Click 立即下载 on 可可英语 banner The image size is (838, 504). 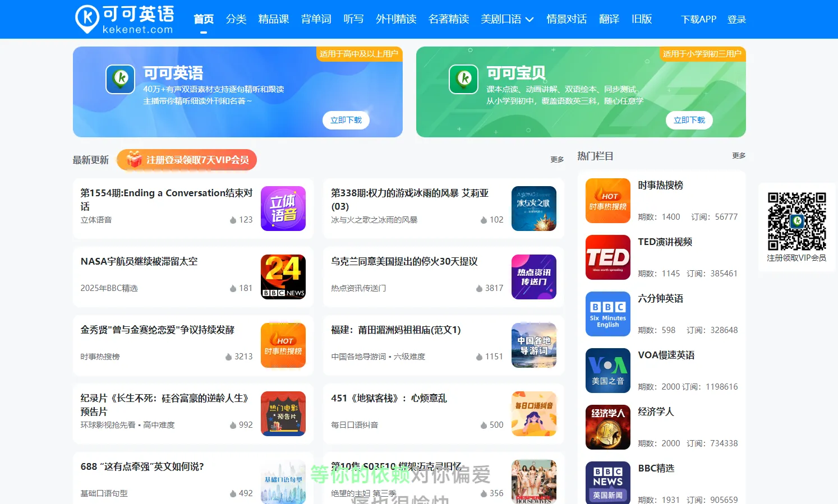346,120
